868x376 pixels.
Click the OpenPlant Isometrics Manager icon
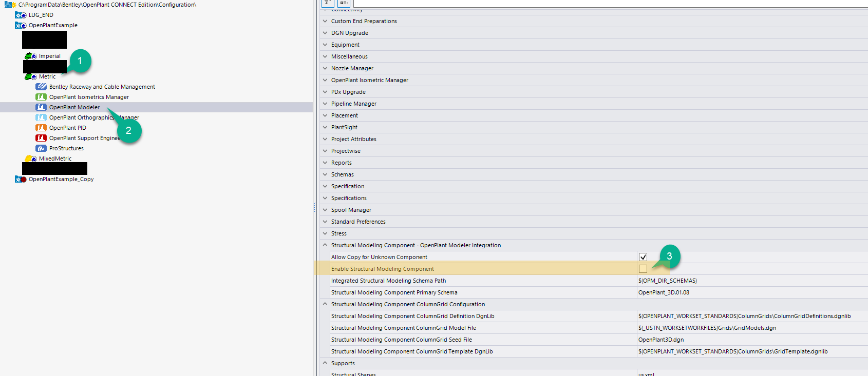click(x=41, y=97)
